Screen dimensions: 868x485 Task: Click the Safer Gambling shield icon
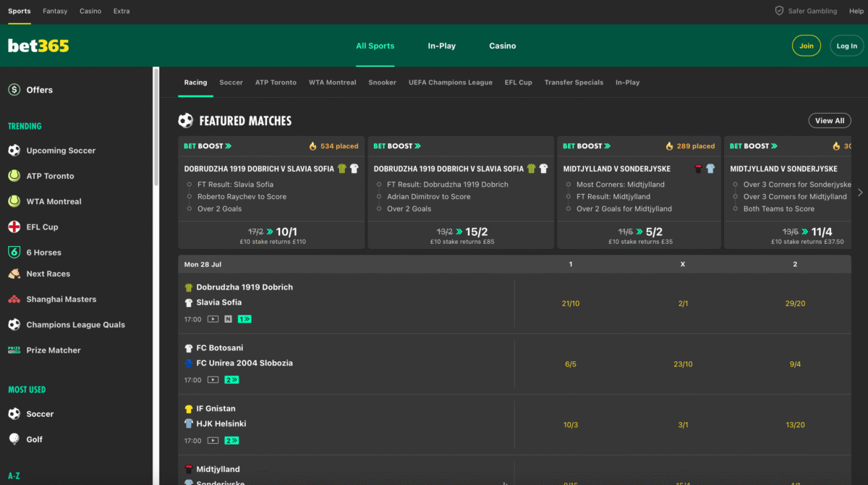point(779,11)
